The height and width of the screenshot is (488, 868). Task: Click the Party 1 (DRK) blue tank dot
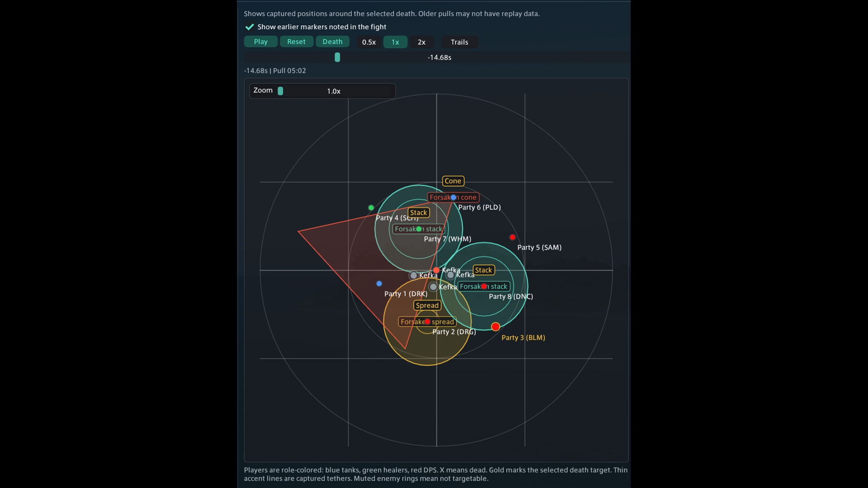coord(379,284)
